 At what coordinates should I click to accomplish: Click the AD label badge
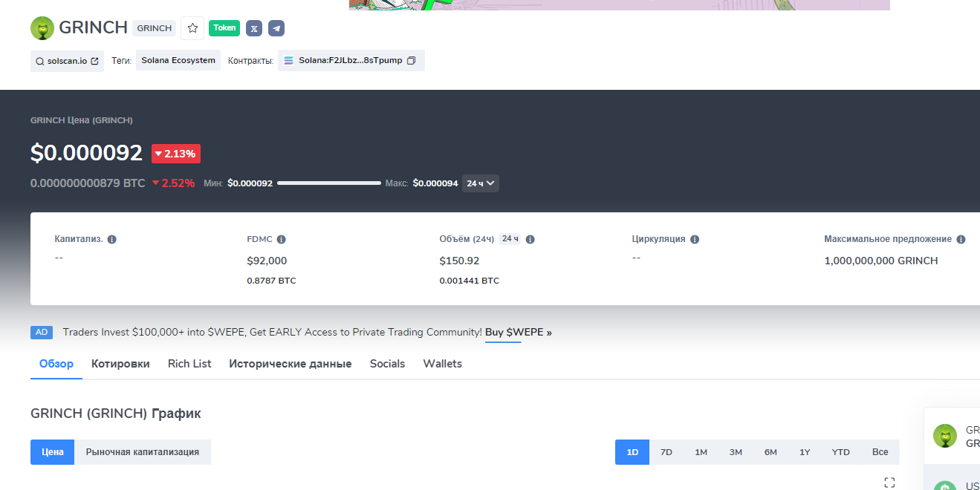(42, 333)
